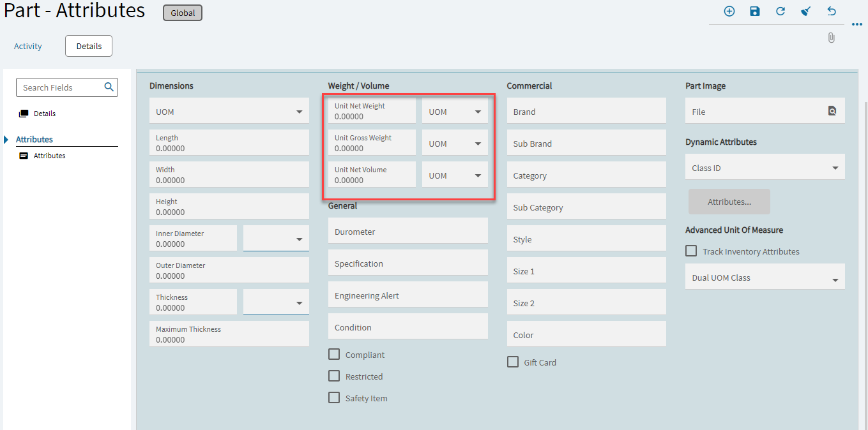Click the add new record plus icon

pos(729,11)
